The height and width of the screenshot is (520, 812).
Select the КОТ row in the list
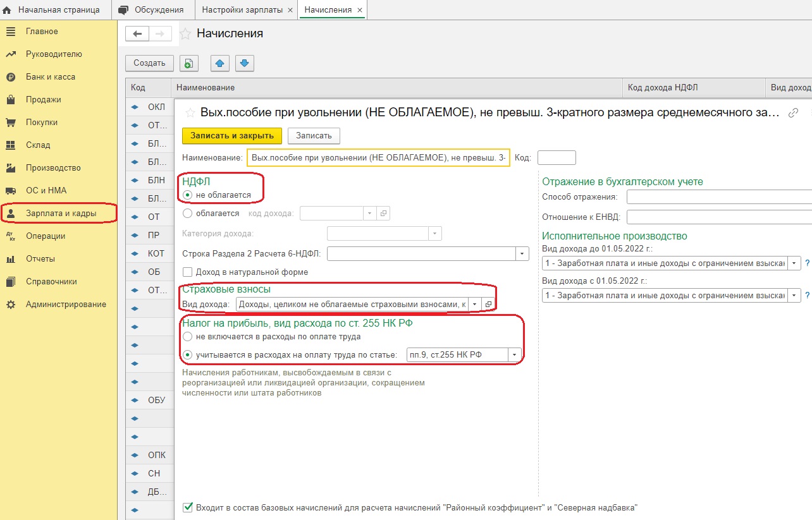[149, 253]
